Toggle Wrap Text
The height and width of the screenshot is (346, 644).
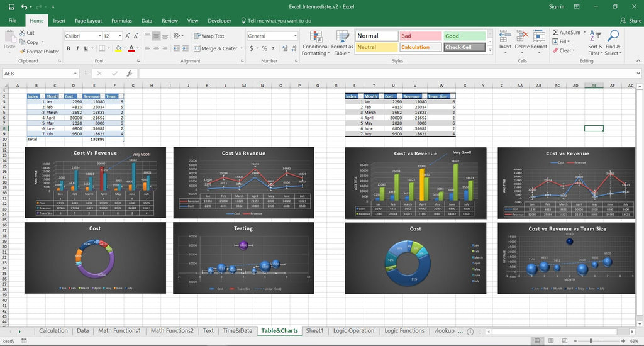click(209, 36)
